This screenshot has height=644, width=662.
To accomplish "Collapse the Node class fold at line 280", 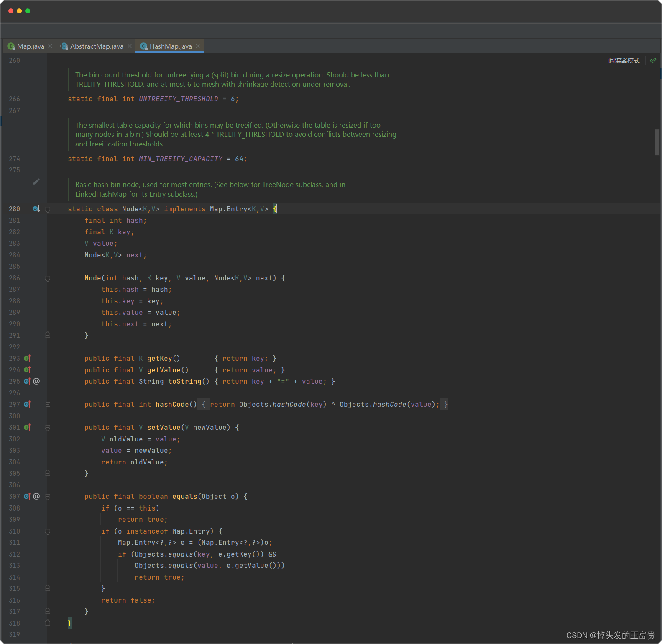I will coord(48,209).
